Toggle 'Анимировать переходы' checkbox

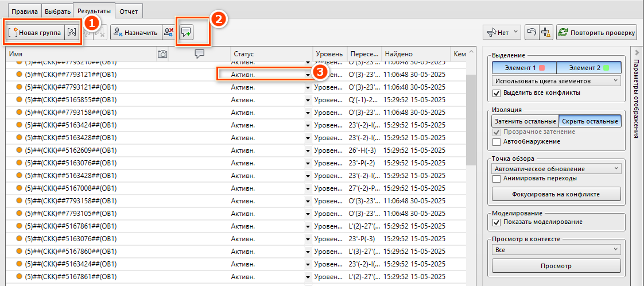(497, 179)
